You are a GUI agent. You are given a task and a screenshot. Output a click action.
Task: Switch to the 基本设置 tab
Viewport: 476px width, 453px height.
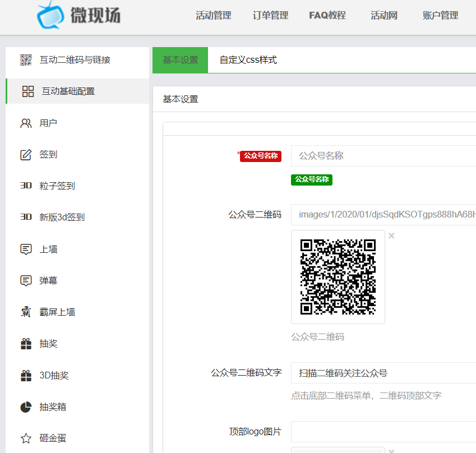(x=181, y=60)
